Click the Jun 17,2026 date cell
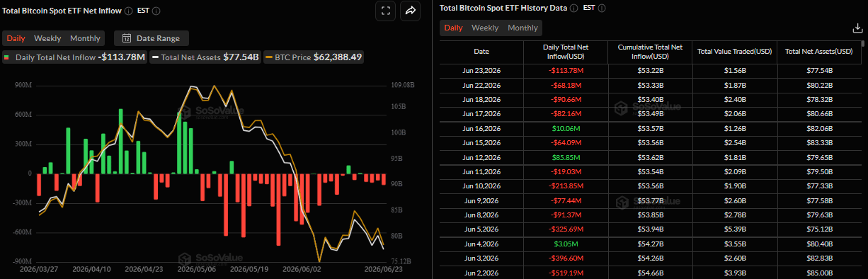The height and width of the screenshot is (279, 868). point(481,113)
